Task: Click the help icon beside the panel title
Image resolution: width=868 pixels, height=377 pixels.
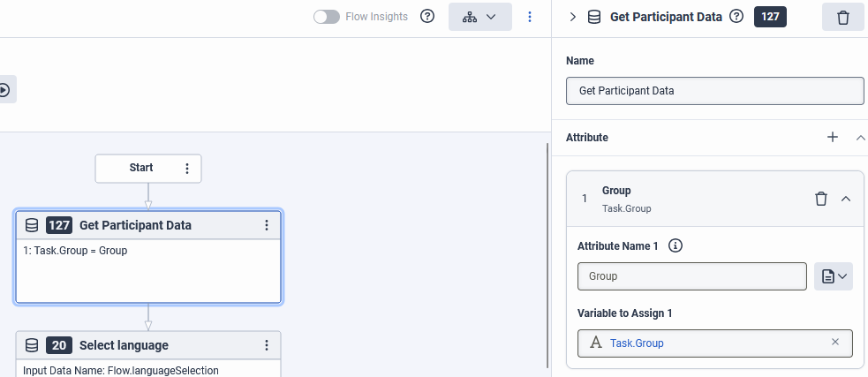Action: pyautogui.click(x=736, y=17)
